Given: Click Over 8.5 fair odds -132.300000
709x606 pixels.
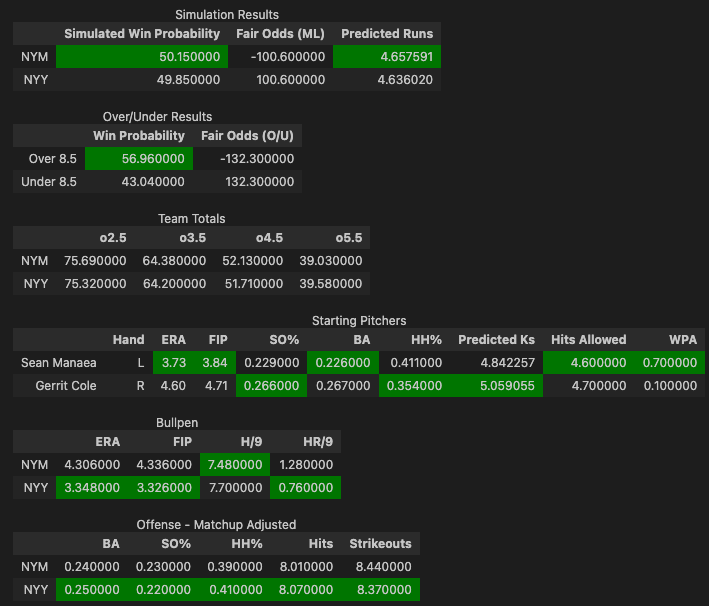Looking at the screenshot, I should pyautogui.click(x=247, y=159).
